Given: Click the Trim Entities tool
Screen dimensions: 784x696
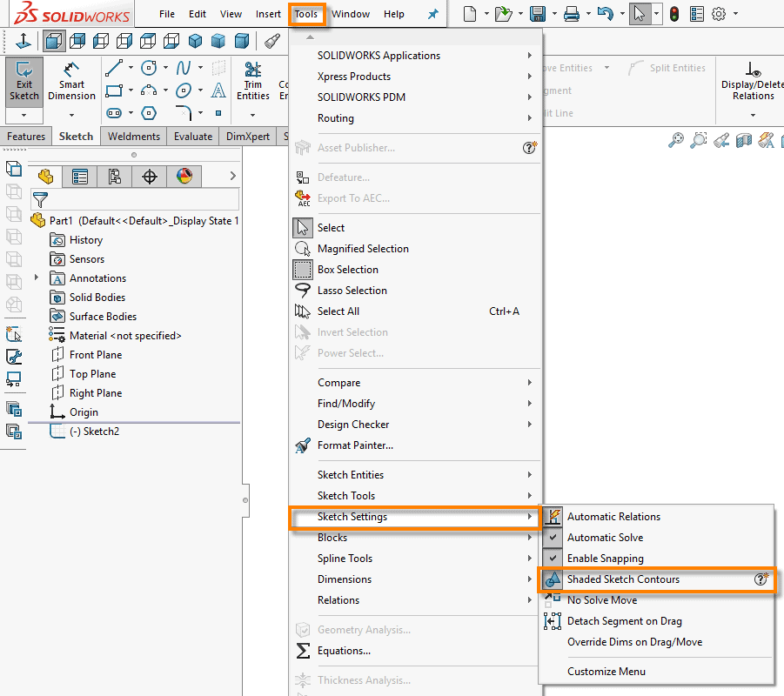Looking at the screenshot, I should [253, 82].
